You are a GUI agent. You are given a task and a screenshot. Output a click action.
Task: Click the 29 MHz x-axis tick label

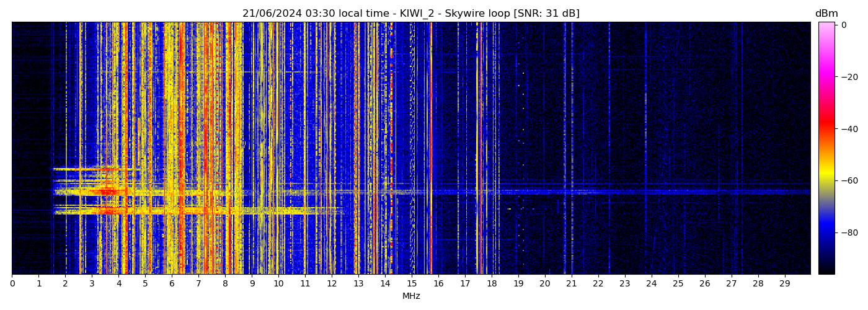point(784,284)
